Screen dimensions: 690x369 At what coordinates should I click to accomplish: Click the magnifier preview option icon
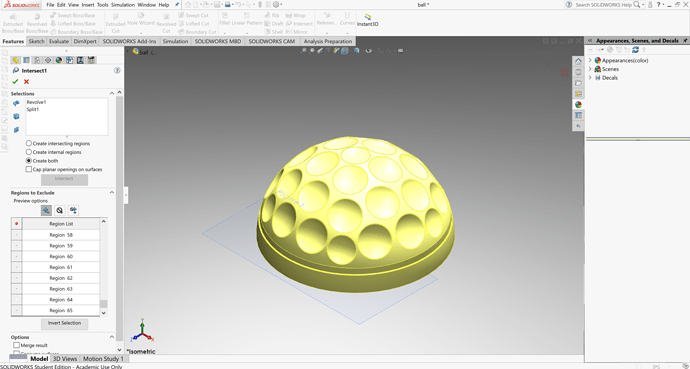point(60,210)
